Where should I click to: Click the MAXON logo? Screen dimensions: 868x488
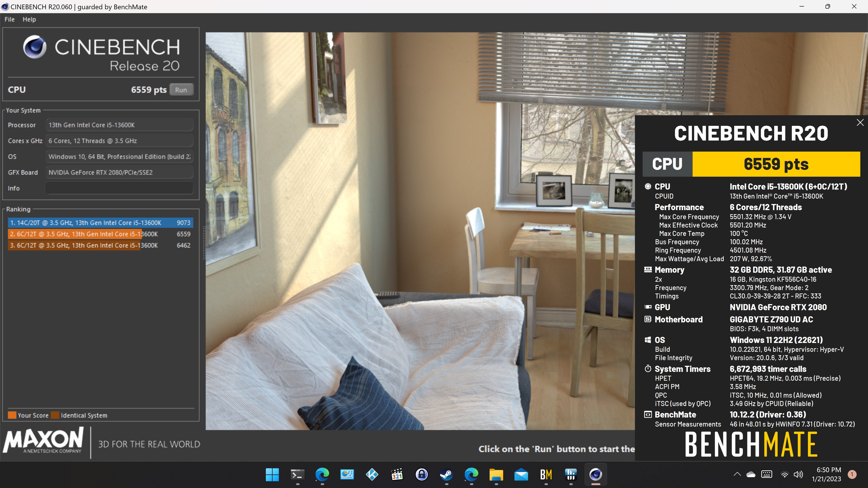(43, 440)
